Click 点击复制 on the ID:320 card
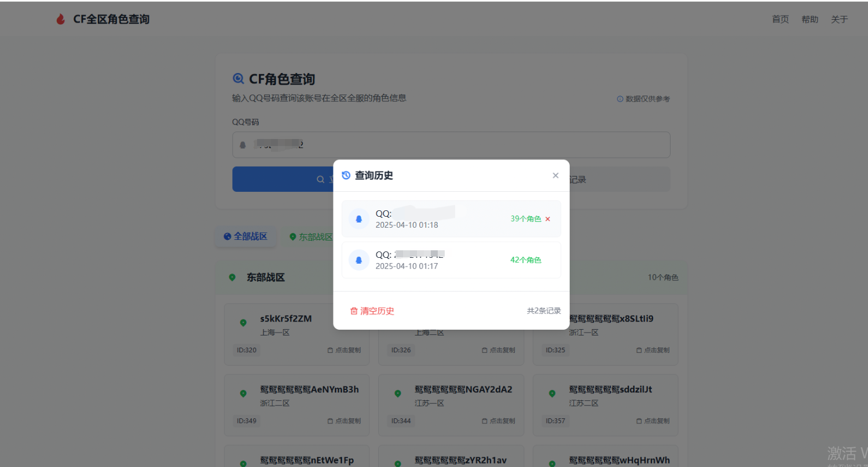The height and width of the screenshot is (467, 868). click(344, 350)
